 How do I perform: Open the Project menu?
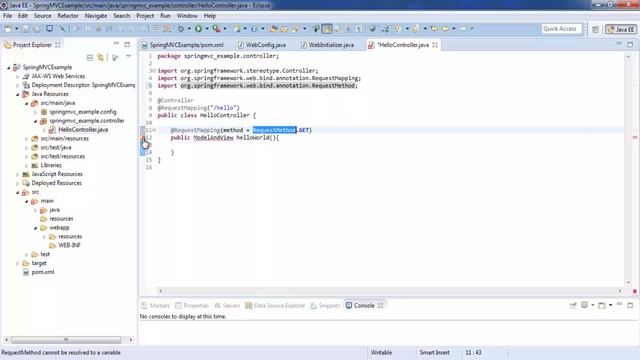coord(145,16)
